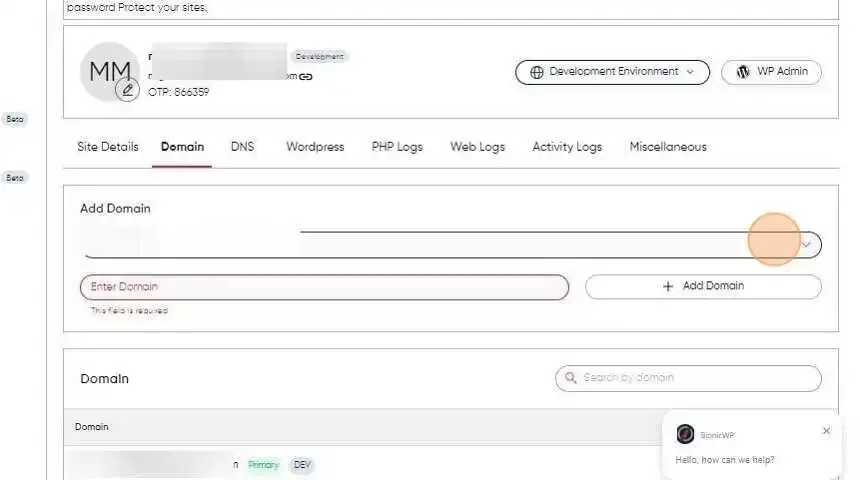Switch to the Site Details tab
860x480 pixels.
108,147
